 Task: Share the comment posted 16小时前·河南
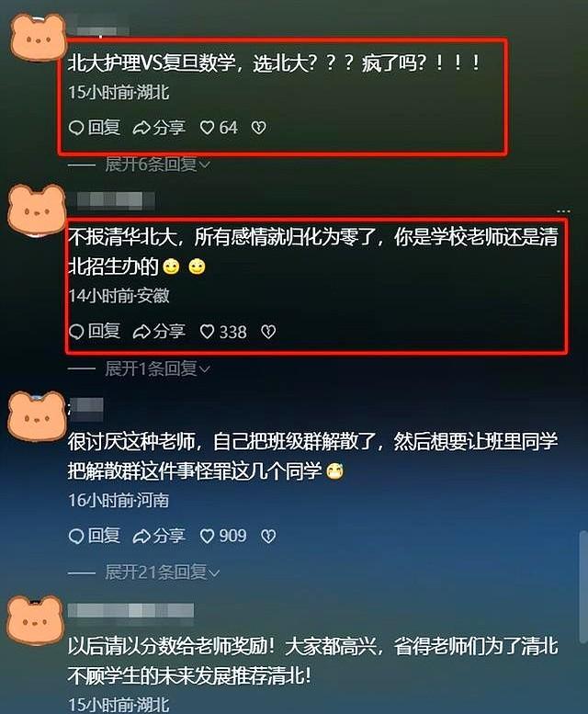159,536
